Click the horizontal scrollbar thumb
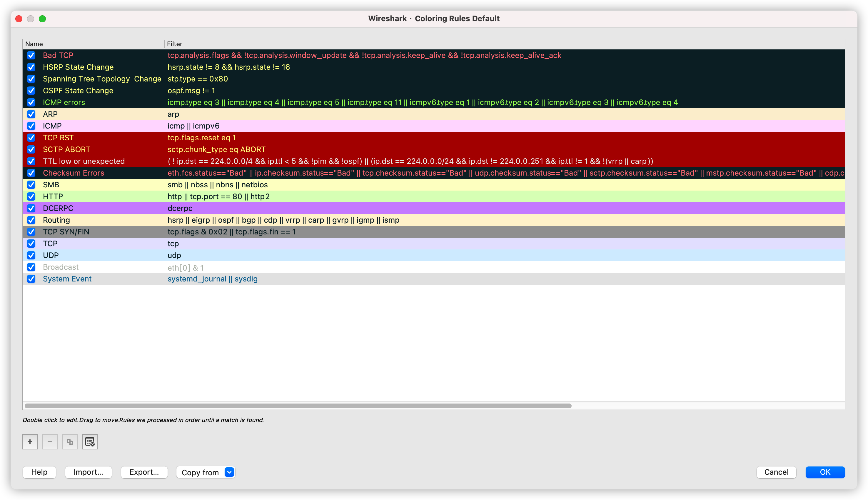 coord(298,406)
